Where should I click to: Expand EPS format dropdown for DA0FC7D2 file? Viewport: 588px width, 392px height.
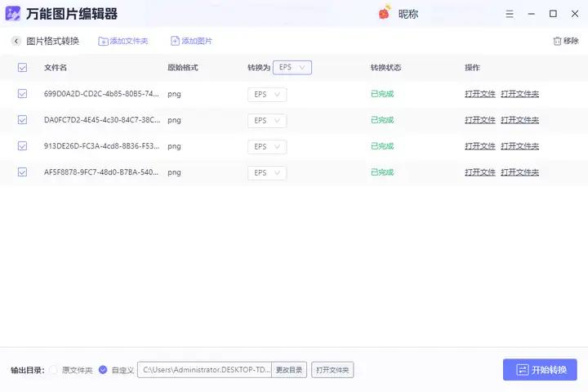(x=267, y=120)
